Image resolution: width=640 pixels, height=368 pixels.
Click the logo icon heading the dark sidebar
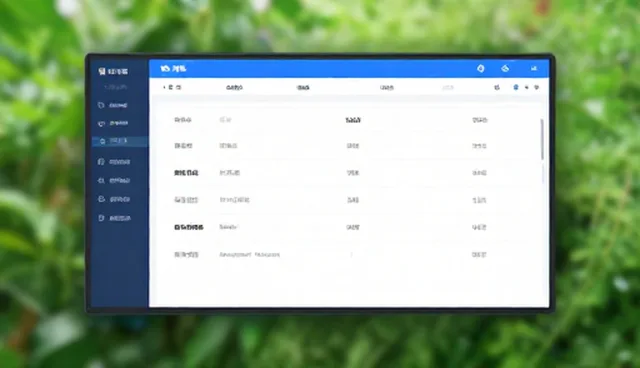click(102, 71)
